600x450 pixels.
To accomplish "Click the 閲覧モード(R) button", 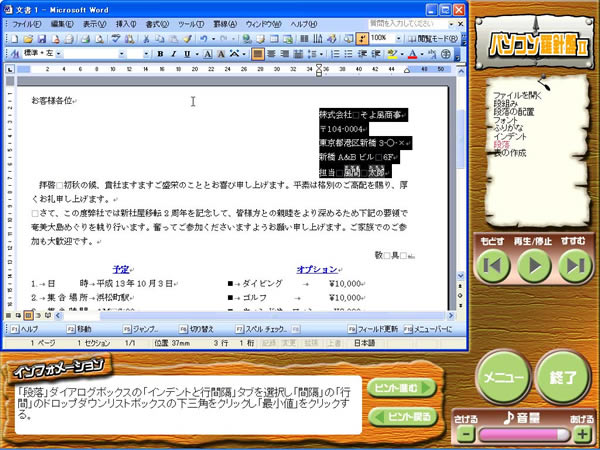I will tap(433, 39).
